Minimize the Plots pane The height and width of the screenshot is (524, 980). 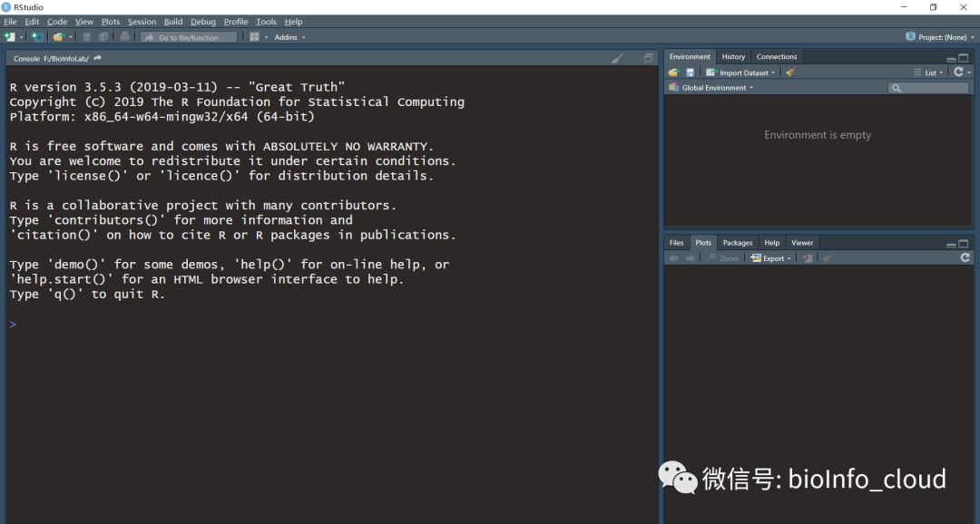coord(951,245)
